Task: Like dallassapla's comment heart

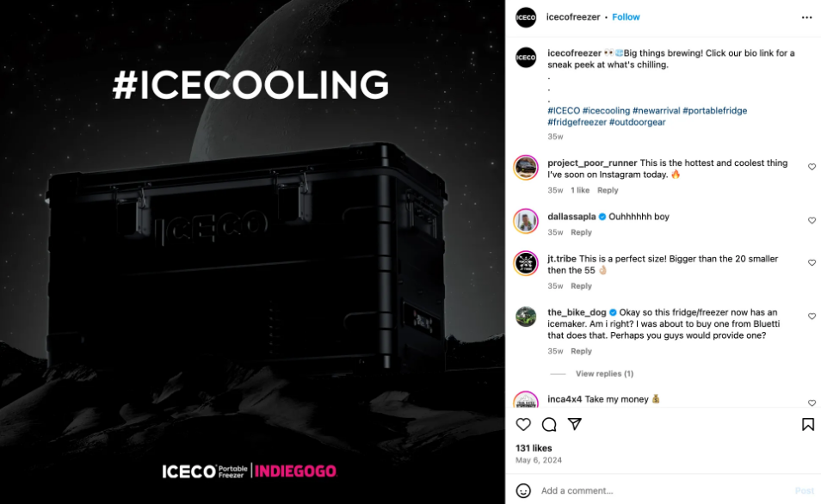Action: click(x=812, y=220)
